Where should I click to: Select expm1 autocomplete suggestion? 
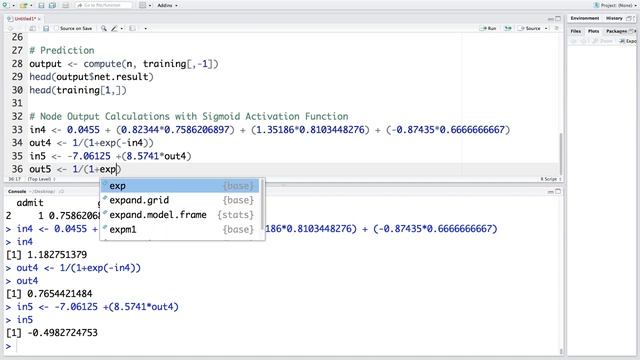[x=180, y=229]
